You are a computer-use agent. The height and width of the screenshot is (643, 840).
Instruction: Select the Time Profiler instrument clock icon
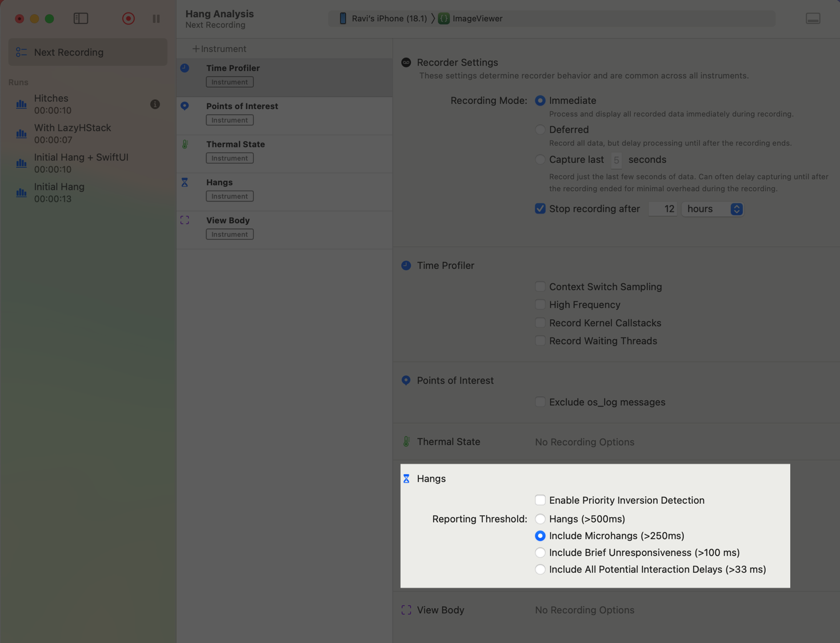point(184,67)
